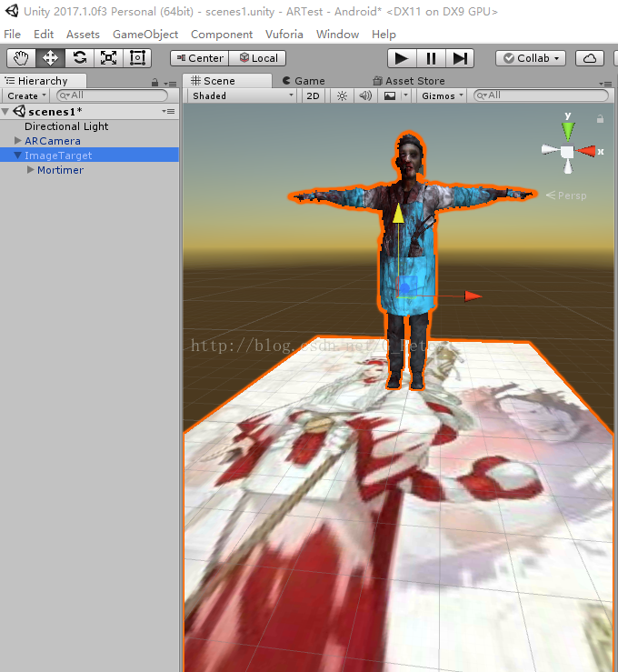618x672 pixels.
Task: Toggle scene effects image icon
Action: [x=390, y=95]
